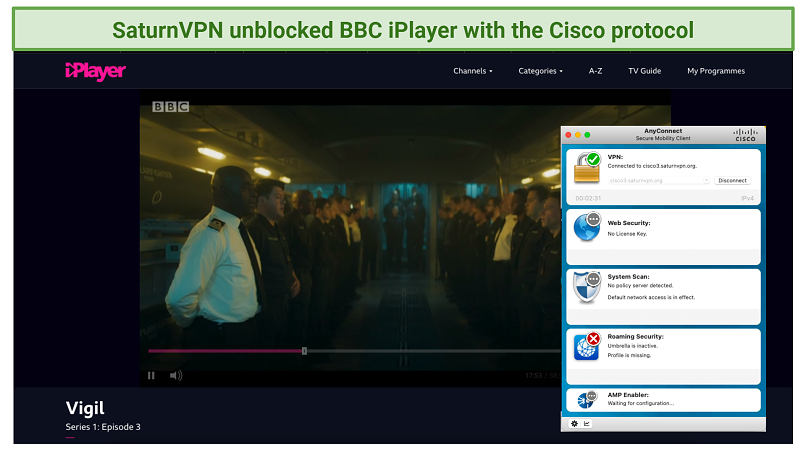The width and height of the screenshot is (806, 453).
Task: Expand the Channels dropdown menu
Action: tap(472, 71)
